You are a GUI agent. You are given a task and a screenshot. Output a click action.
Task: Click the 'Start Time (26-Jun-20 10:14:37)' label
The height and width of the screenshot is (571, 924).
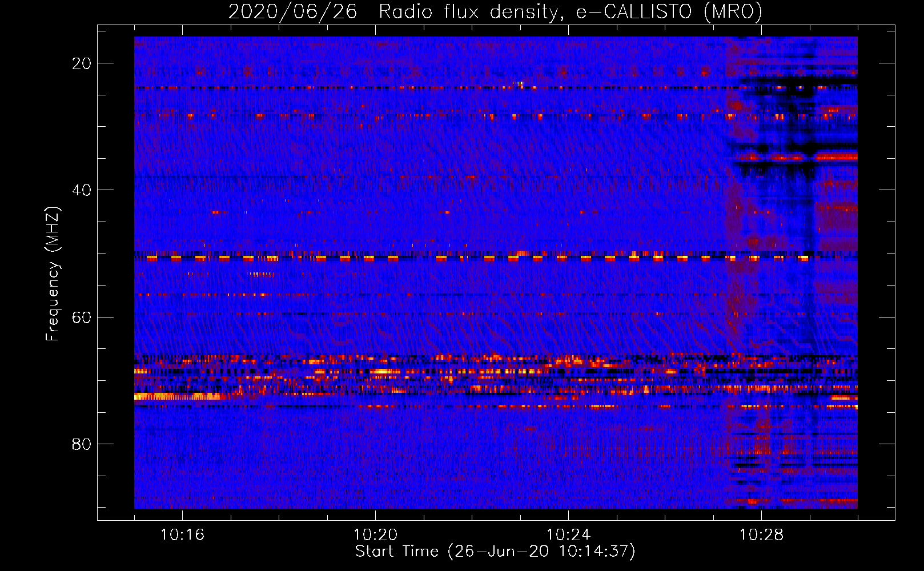point(495,552)
